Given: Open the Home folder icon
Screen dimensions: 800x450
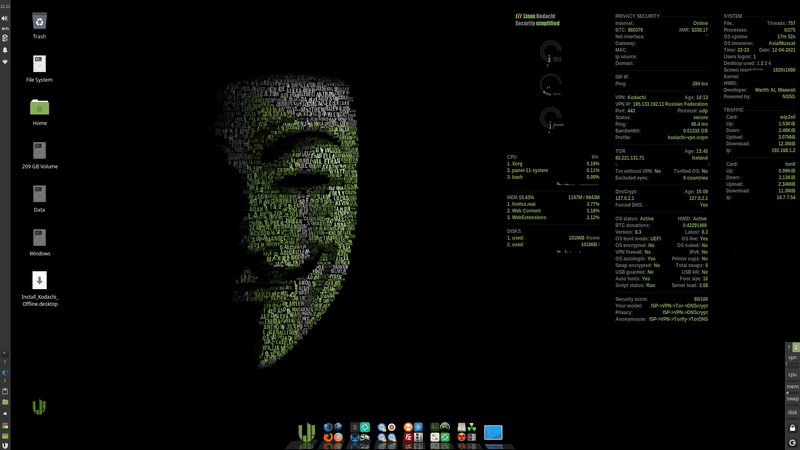Looking at the screenshot, I should (39, 107).
